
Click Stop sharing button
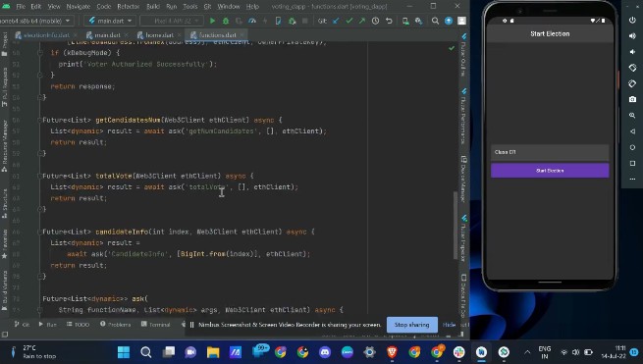pyautogui.click(x=411, y=325)
